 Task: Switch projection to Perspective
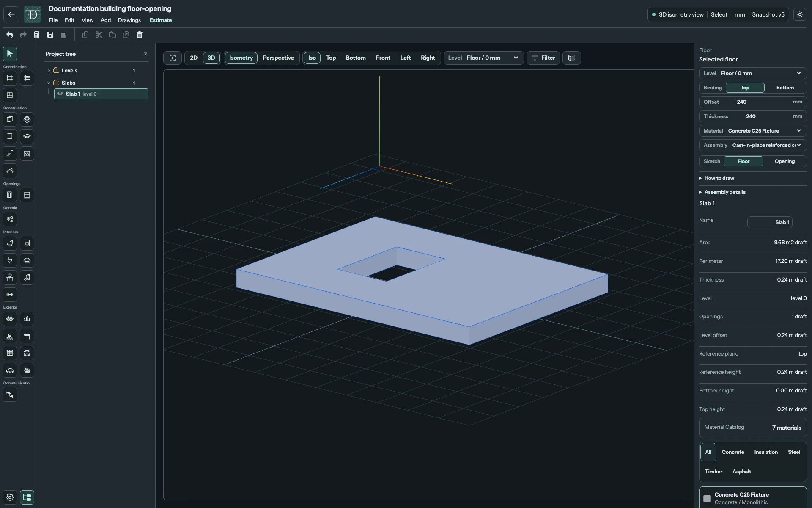pos(278,58)
